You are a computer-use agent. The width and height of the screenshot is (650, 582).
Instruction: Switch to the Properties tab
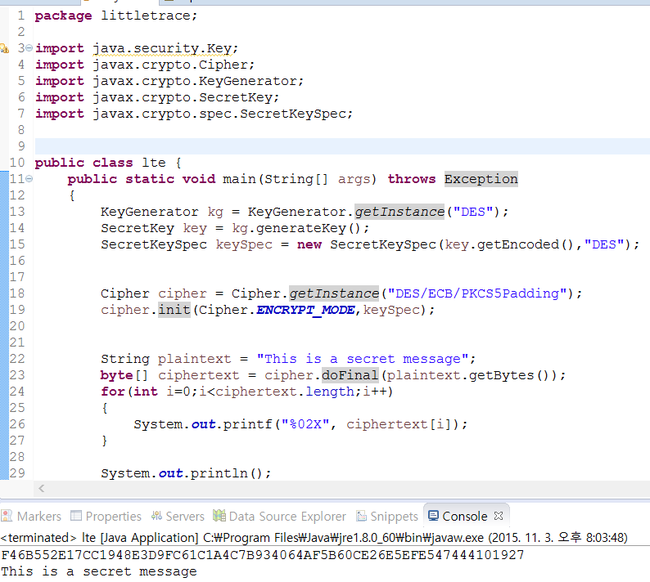[113, 516]
